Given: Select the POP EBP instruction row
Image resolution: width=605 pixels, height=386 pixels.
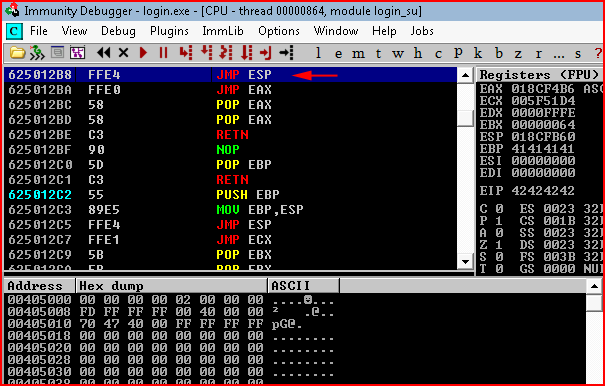Looking at the screenshot, I should click(x=230, y=165).
